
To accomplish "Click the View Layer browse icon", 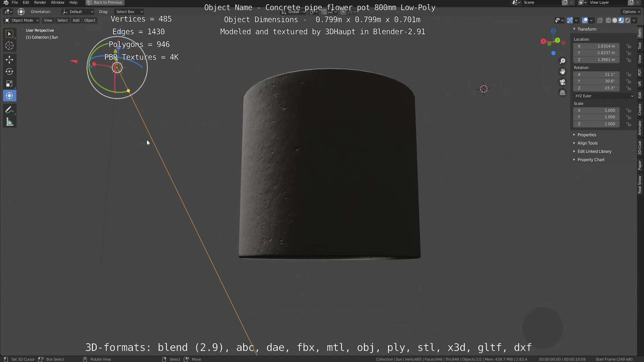I will (582, 2).
